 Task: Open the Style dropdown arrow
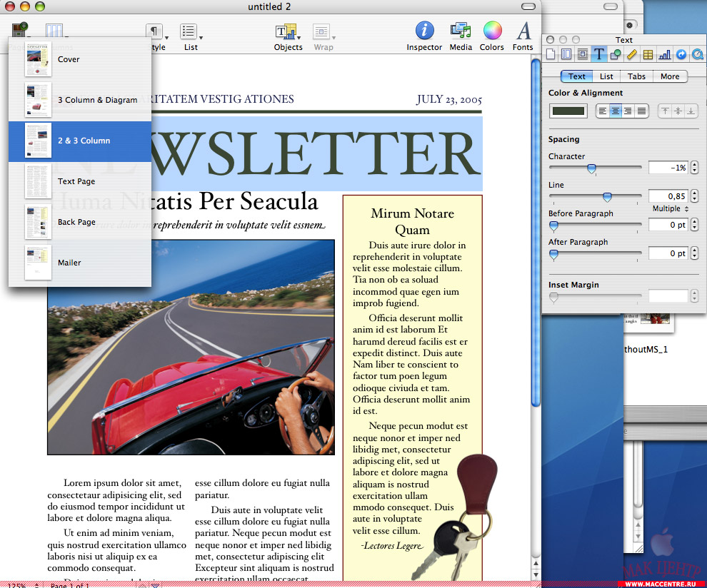click(166, 38)
